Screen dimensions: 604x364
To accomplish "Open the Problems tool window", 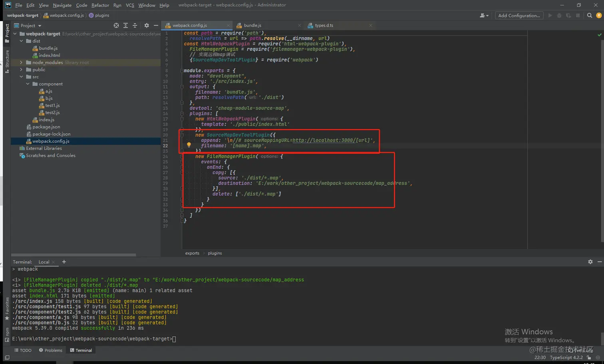I will pyautogui.click(x=51, y=350).
